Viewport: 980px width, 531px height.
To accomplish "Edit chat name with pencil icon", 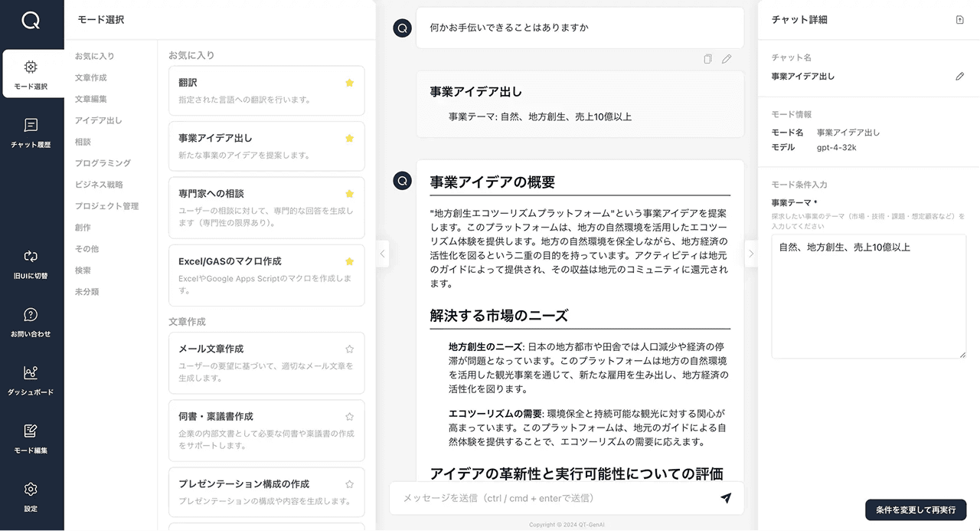I will (960, 77).
